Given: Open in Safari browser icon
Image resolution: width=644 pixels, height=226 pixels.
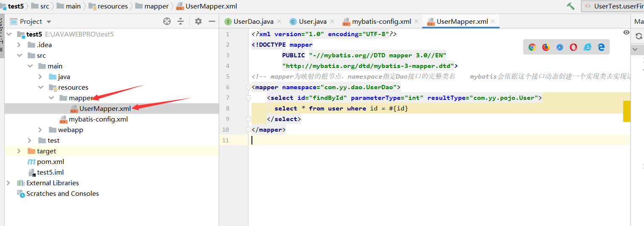Looking at the screenshot, I should pos(560,47).
